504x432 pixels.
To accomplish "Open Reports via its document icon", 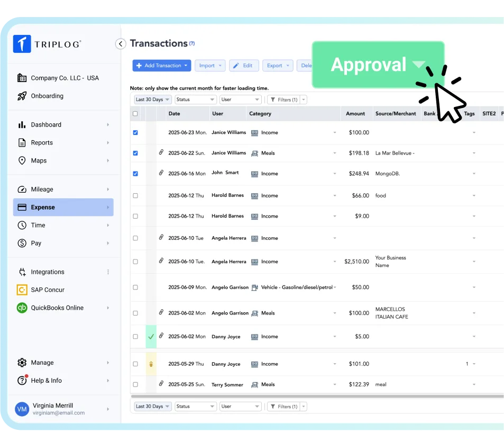I will point(22,142).
